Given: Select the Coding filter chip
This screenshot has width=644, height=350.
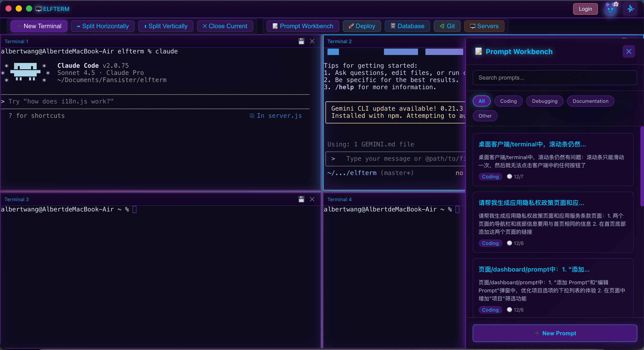Looking at the screenshot, I should coord(508,101).
